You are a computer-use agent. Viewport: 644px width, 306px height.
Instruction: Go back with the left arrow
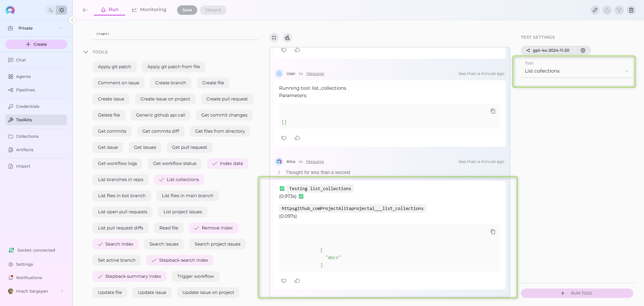pyautogui.click(x=85, y=10)
